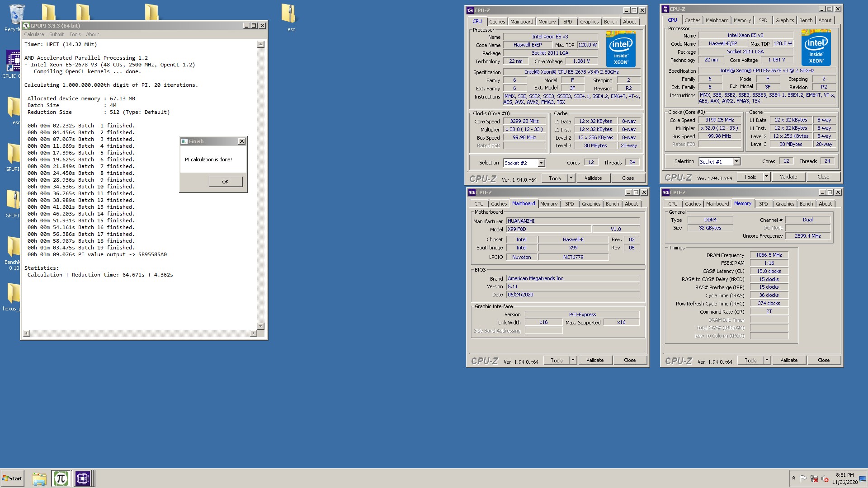Click the GPUPI window title bar pi icon
Screen dimensions: 868x488
pyautogui.click(x=26, y=26)
